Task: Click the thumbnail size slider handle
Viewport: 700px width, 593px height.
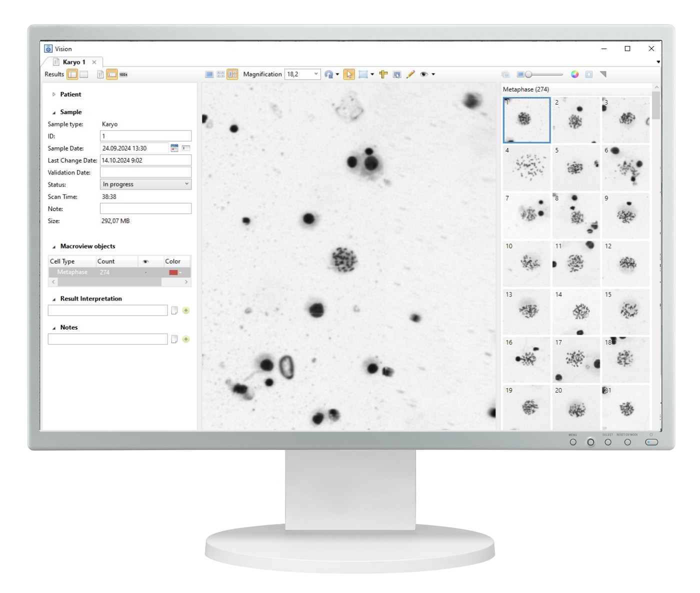Action: pyautogui.click(x=528, y=74)
